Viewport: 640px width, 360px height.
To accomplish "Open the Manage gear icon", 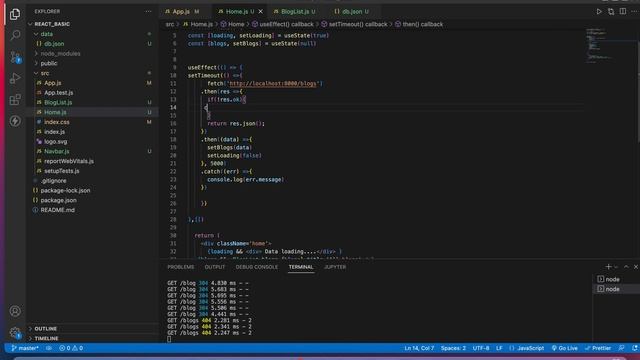I will coord(15,333).
